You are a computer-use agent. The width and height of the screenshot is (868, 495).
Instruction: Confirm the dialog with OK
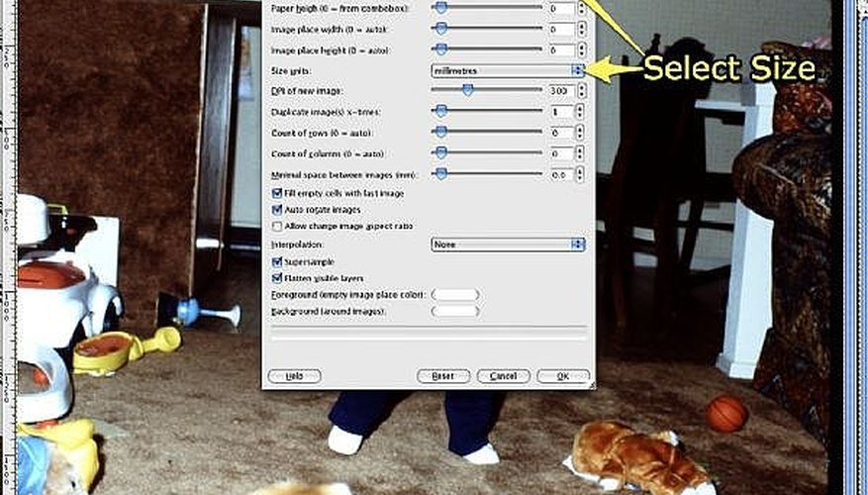coord(563,376)
